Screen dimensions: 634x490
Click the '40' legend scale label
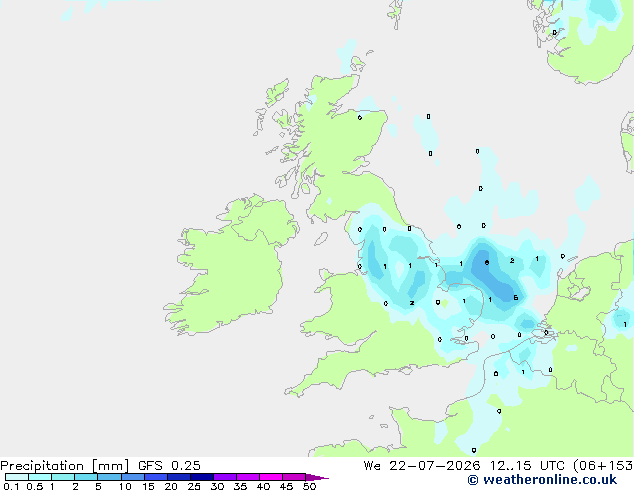(x=263, y=486)
